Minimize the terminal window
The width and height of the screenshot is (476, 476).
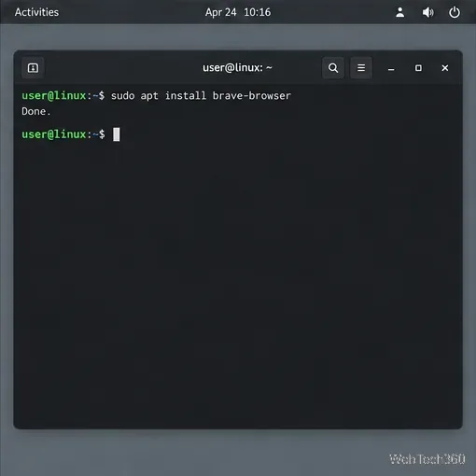pos(391,68)
